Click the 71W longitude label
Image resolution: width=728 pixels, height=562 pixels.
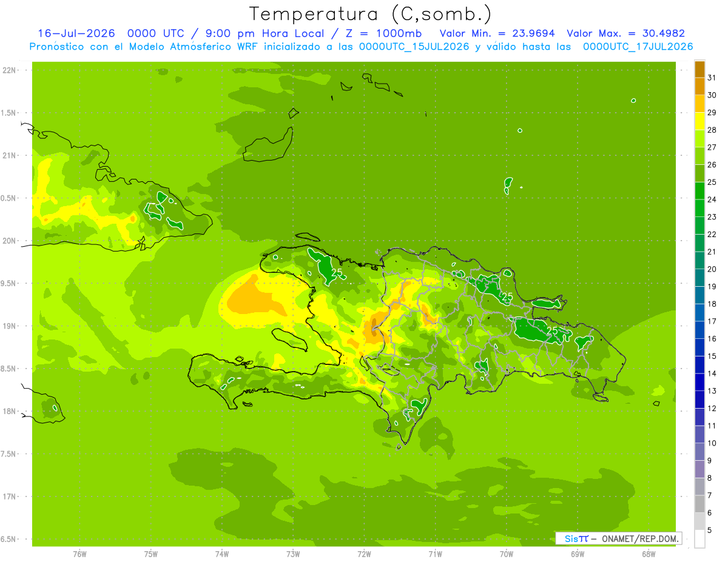(435, 554)
